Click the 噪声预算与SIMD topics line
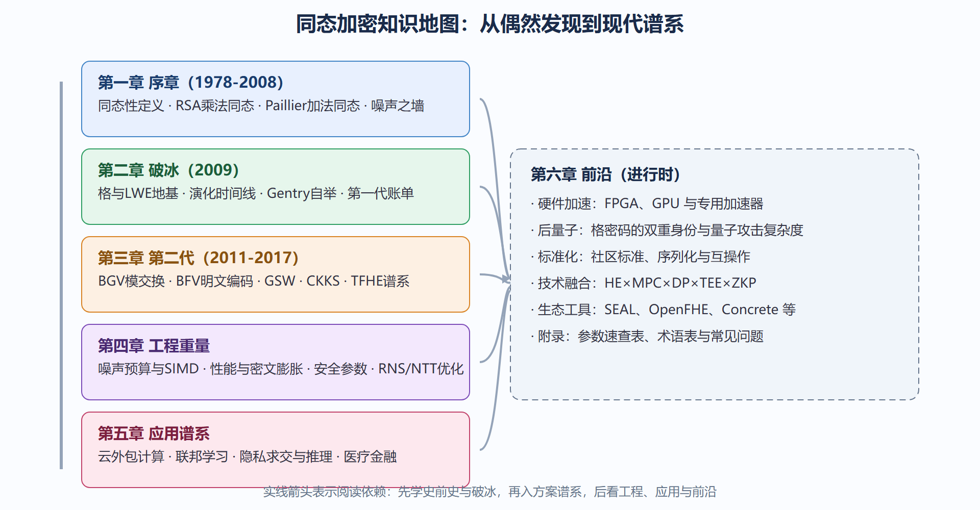 (x=281, y=369)
